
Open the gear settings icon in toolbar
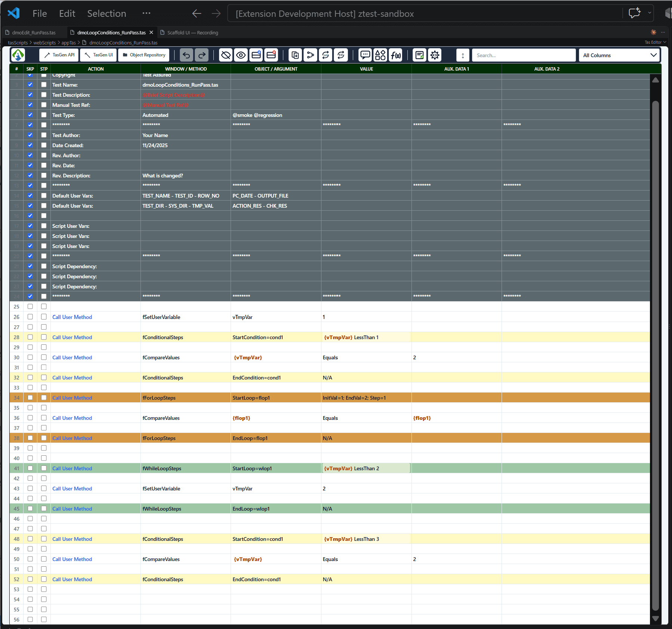point(435,55)
